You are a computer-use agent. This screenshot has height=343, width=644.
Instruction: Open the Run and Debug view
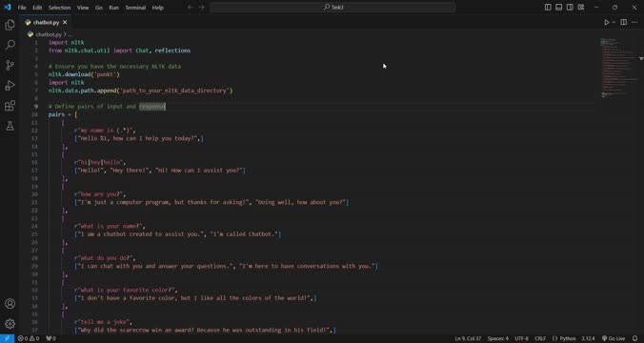[x=10, y=86]
